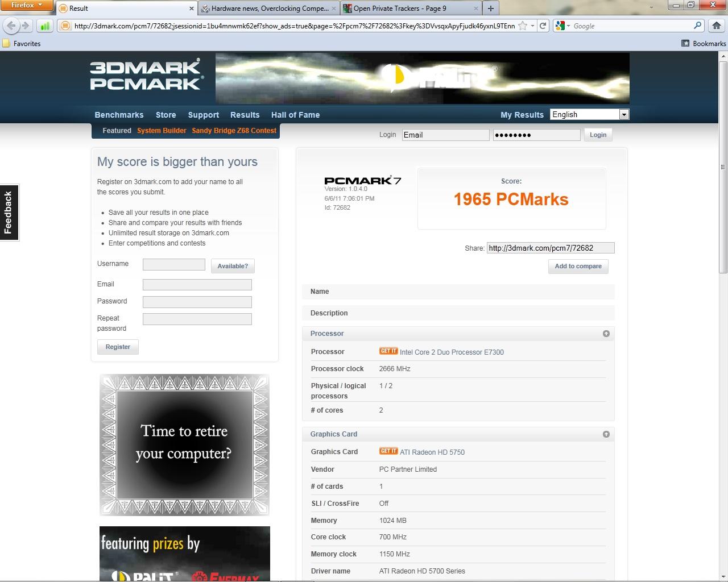Screen dimensions: 728x582
Task: Click the Palit banner advertisement
Action: click(423, 78)
